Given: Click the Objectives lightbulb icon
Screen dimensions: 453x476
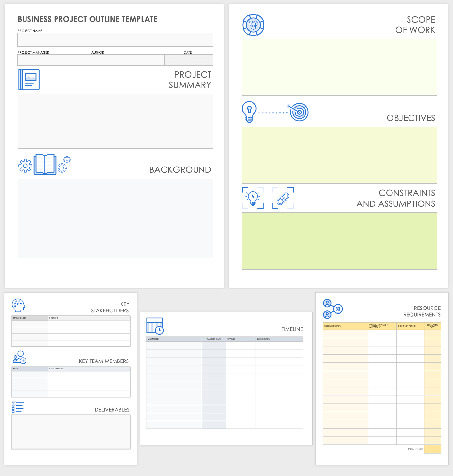Looking at the screenshot, I should pos(249,112).
